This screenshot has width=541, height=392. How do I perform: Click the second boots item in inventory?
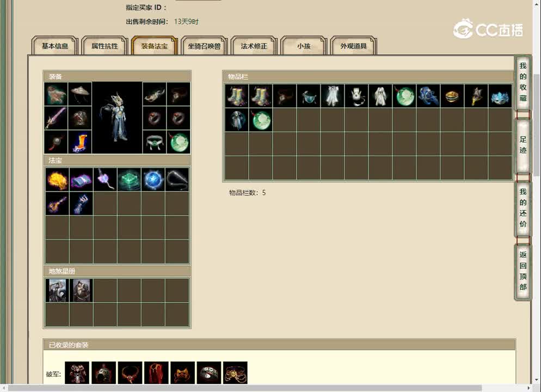coord(261,96)
